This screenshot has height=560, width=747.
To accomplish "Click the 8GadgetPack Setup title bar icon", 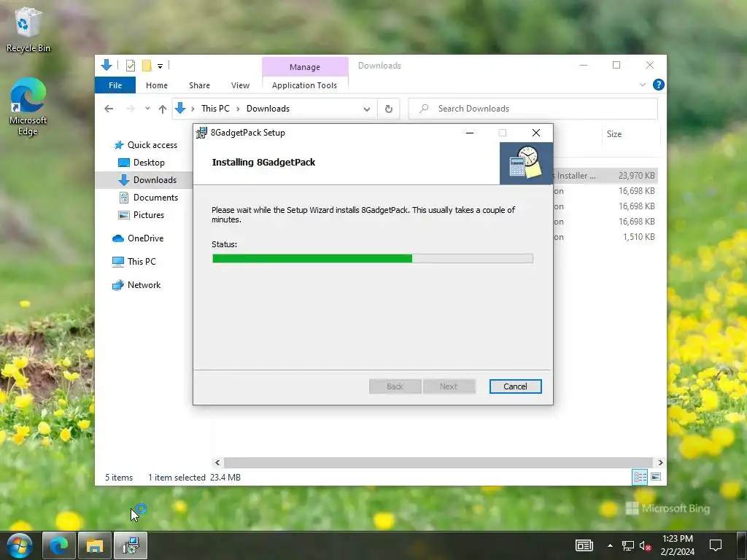I will point(201,133).
